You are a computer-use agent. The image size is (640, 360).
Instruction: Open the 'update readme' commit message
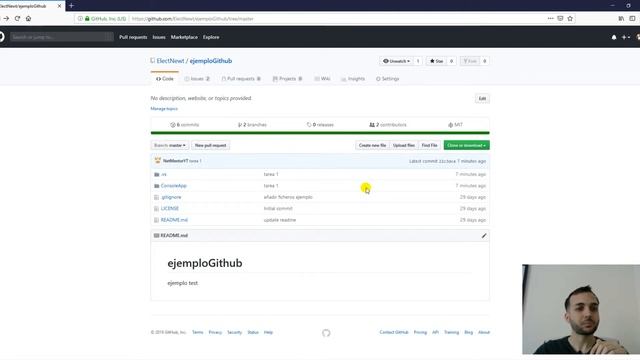280,220
